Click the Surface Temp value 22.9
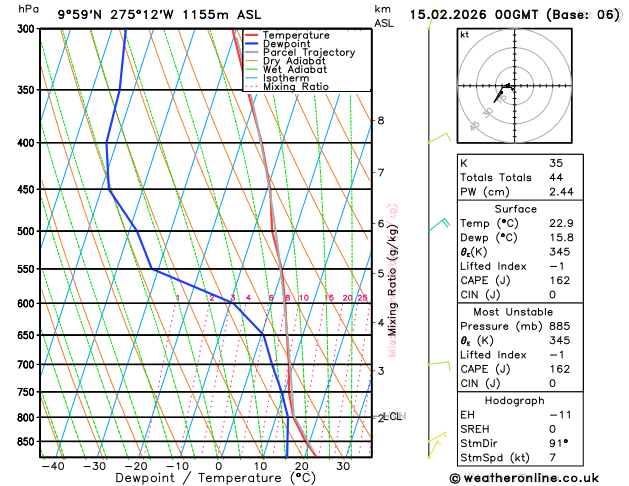The height and width of the screenshot is (486, 629). click(x=561, y=223)
